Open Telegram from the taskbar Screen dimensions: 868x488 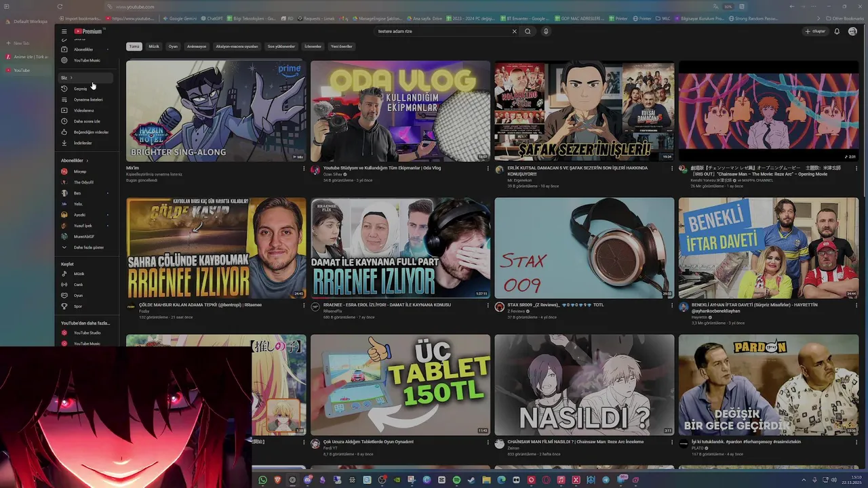click(606, 480)
